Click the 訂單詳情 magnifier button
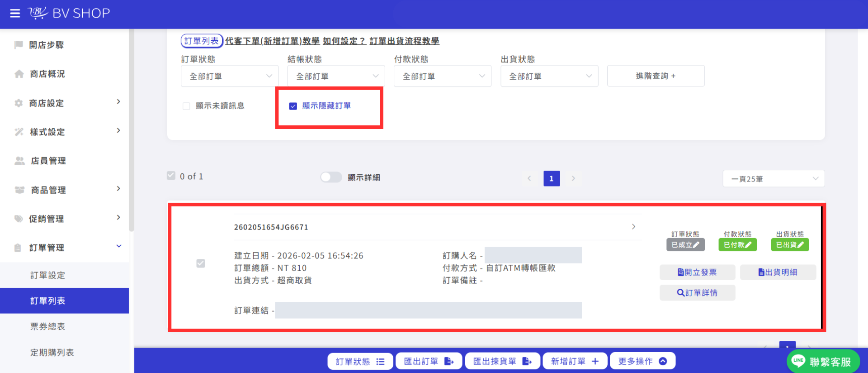Screen dimensions: 868x373 pyautogui.click(x=697, y=293)
